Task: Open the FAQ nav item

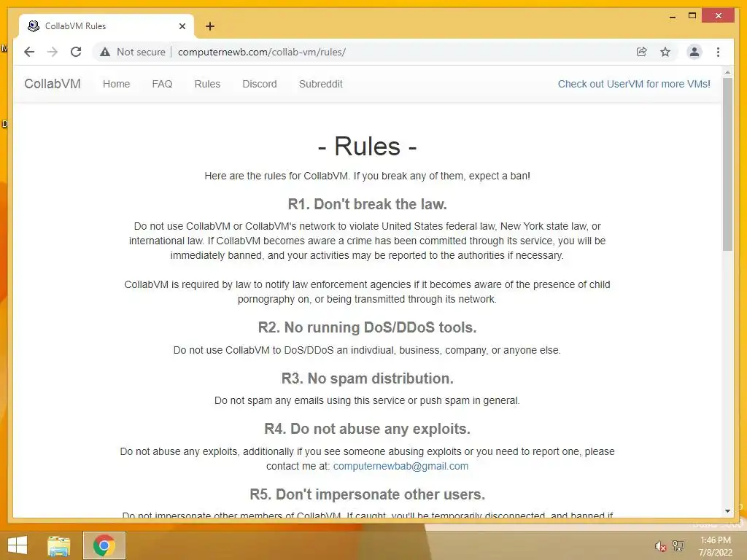Action: pos(162,84)
